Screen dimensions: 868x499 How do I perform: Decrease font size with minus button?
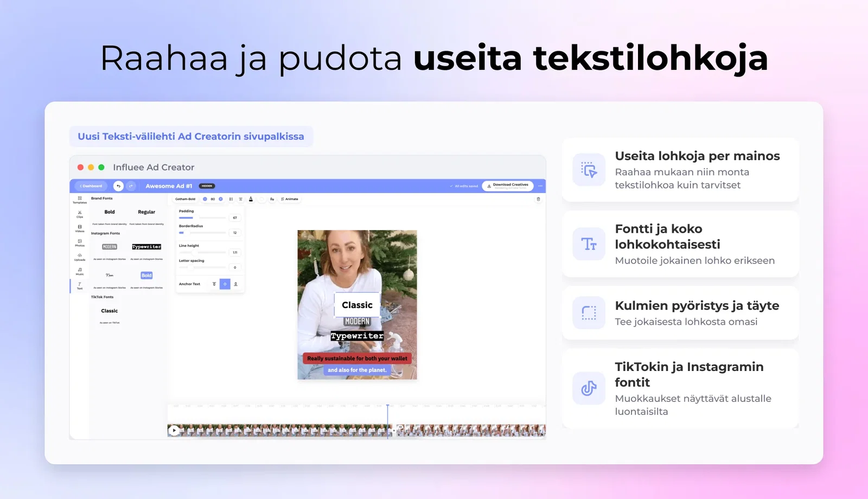point(205,199)
